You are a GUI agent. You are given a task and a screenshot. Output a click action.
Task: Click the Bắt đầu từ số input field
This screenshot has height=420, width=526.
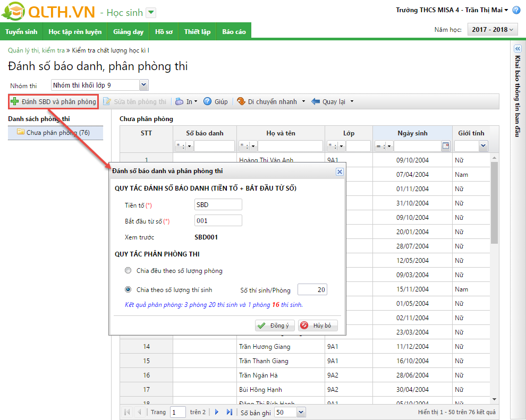coord(218,220)
